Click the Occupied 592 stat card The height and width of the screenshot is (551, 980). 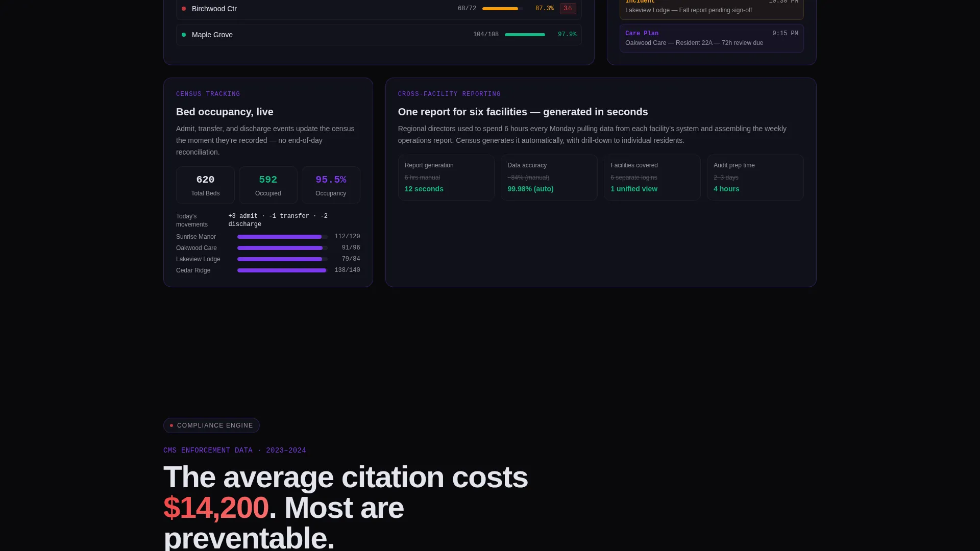(268, 185)
